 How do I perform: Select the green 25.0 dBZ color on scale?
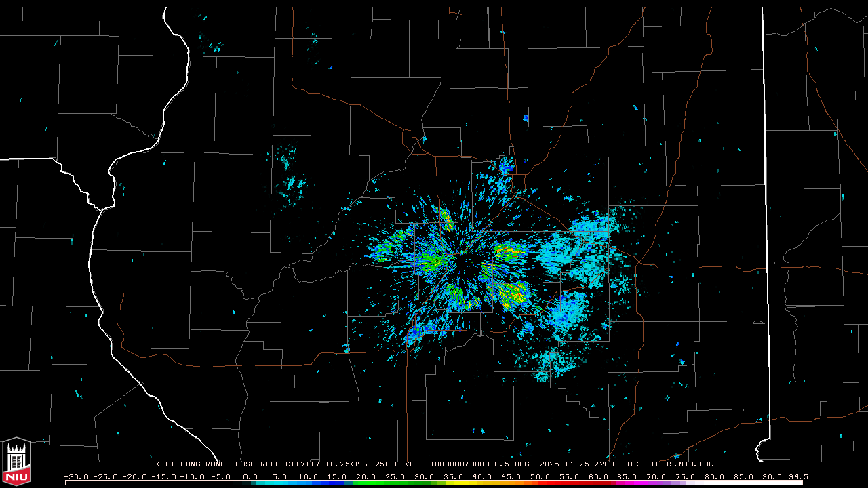[x=396, y=483]
